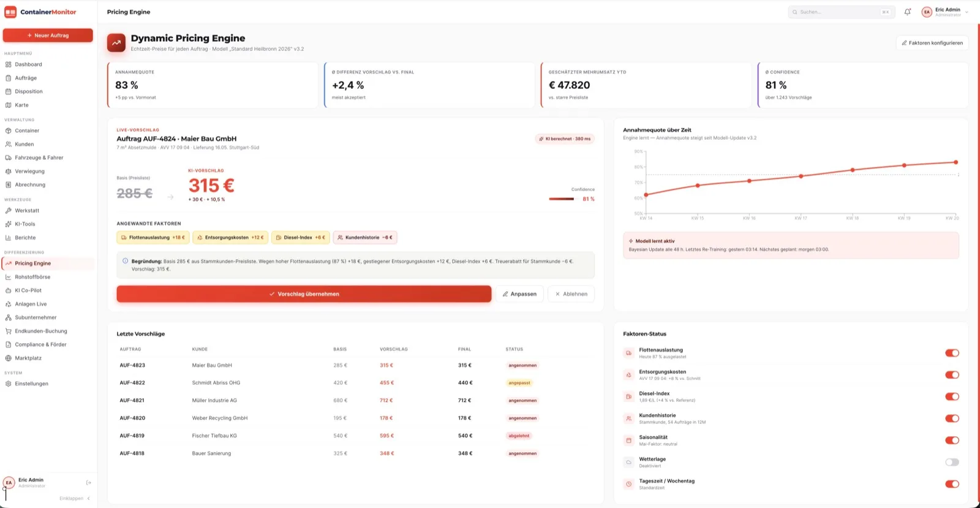Screen dimensions: 980x508
Task: Toggle the Tageszeit / Wochentag factor
Action: pyautogui.click(x=952, y=484)
